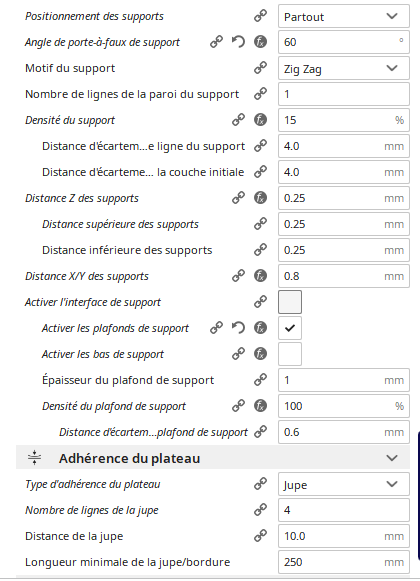
Task: Click the revert arrow for Activer les plafonds de support
Action: [238, 328]
